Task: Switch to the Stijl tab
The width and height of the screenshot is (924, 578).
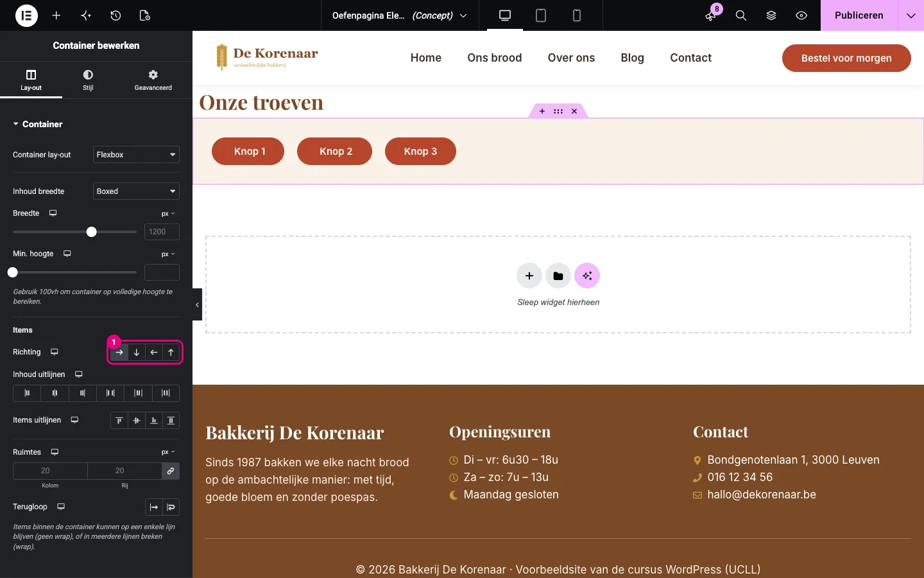Action: [x=88, y=80]
